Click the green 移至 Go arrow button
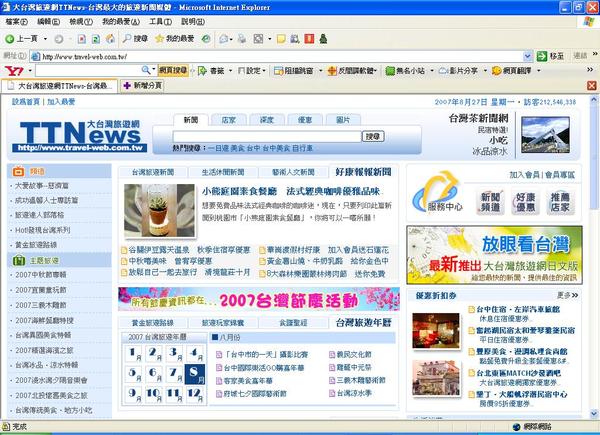 542,56
